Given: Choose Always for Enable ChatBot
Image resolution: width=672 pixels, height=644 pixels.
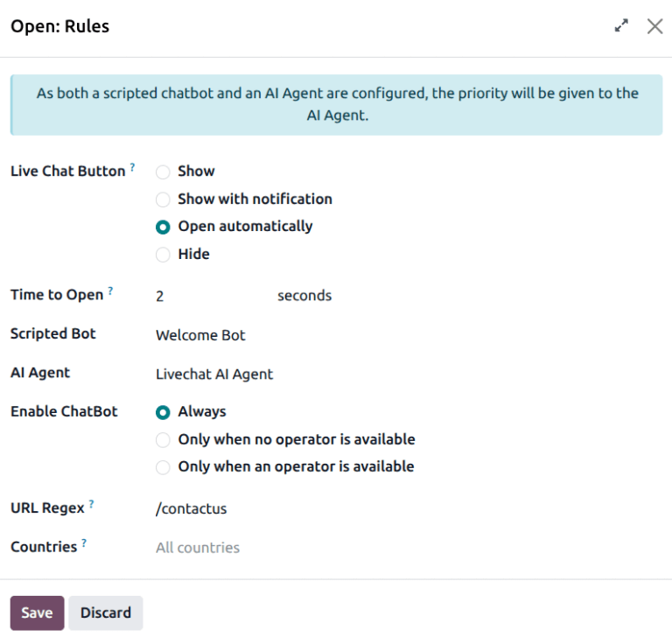Looking at the screenshot, I should click(163, 412).
